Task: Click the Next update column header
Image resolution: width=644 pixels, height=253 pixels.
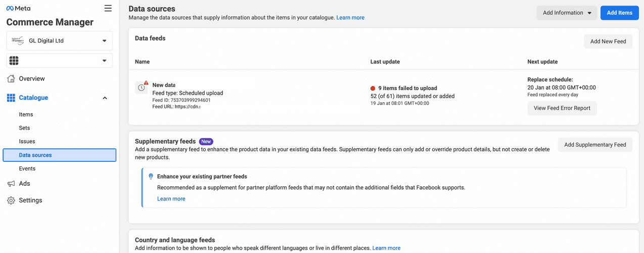Action: 542,62
